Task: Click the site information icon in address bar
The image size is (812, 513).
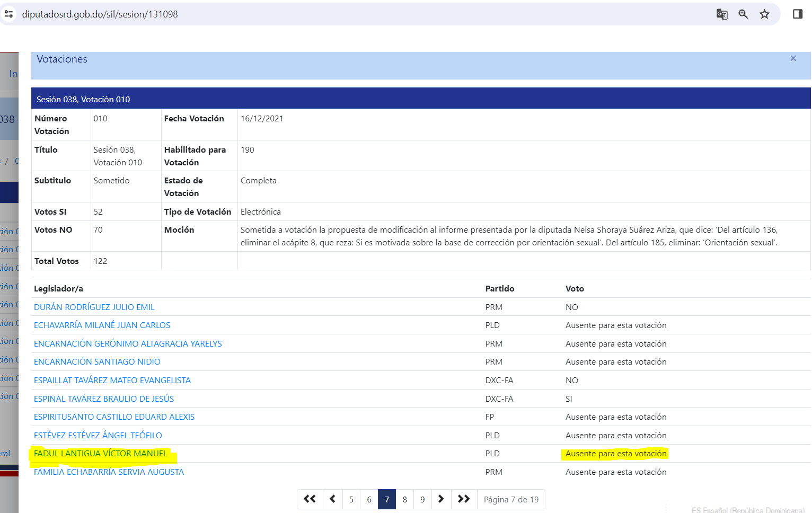Action: 8,14
